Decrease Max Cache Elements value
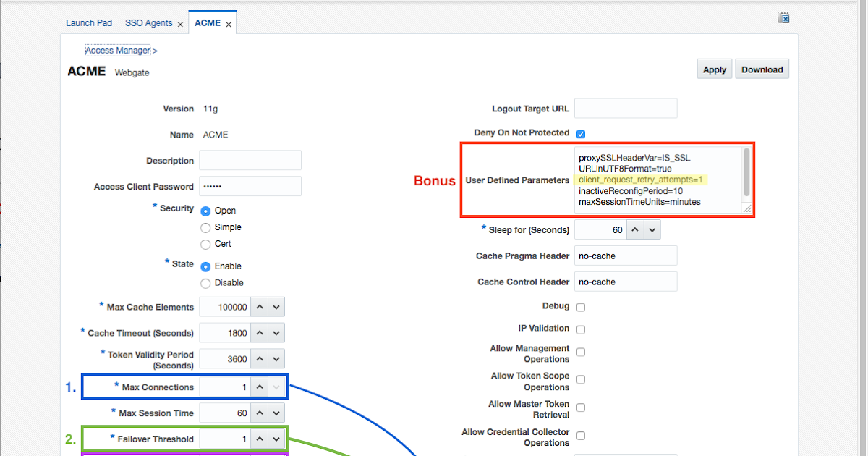This screenshot has height=456, width=868. (276, 307)
